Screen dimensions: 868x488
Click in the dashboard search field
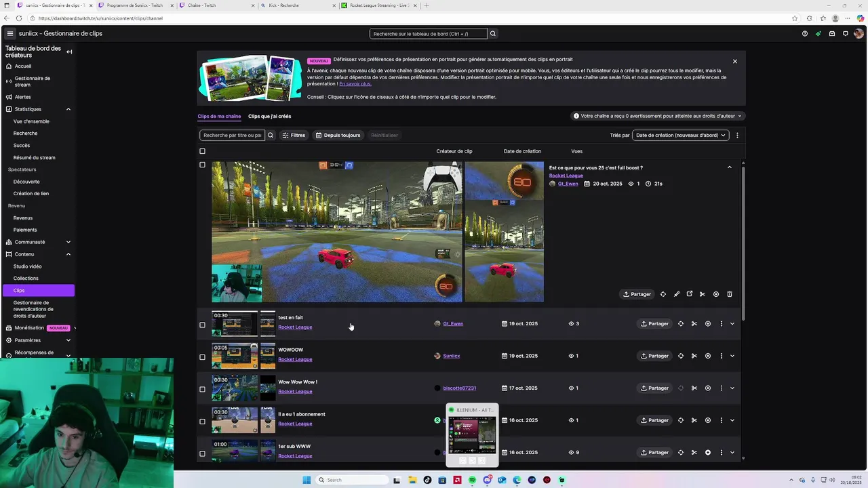click(x=429, y=33)
